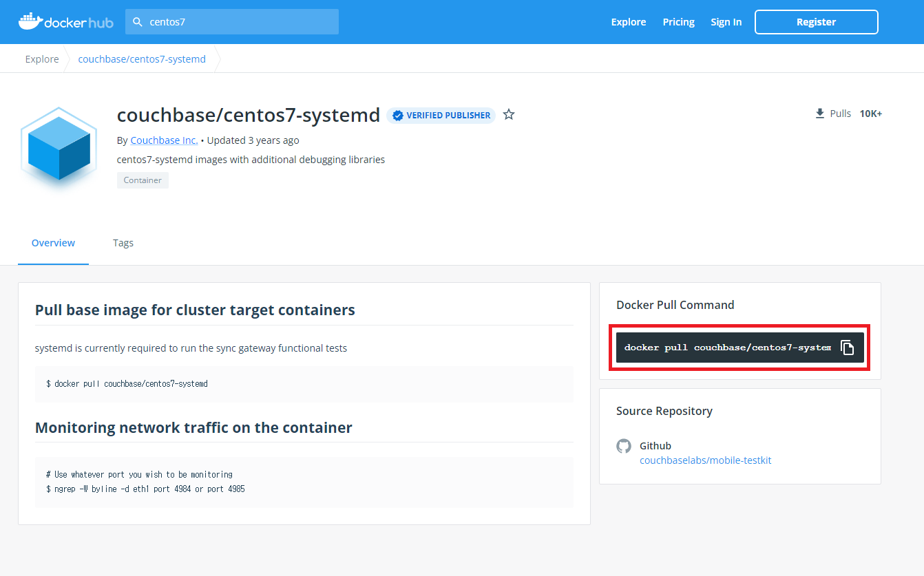Screen dimensions: 924x576
Task: Click "Monitoring network traffic on the container" heading
Action: click(x=193, y=428)
